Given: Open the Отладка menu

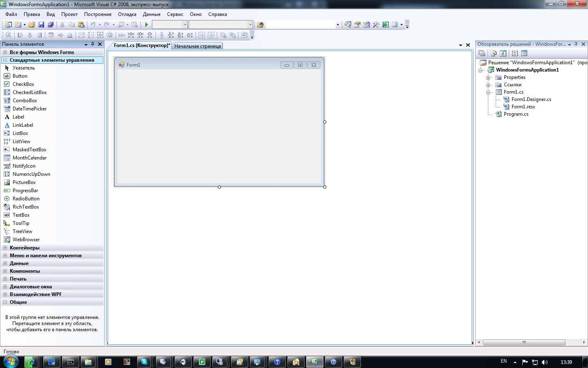Looking at the screenshot, I should [127, 14].
